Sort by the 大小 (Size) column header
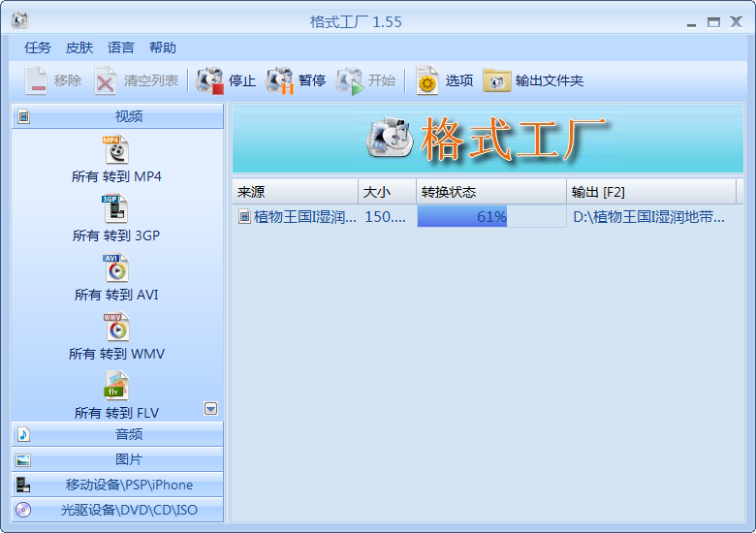This screenshot has width=756, height=533. tap(387, 192)
